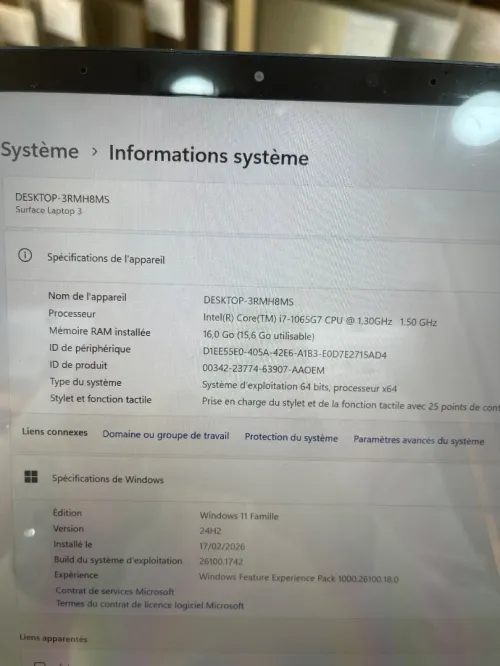Click the Édition label
This screenshot has width=500, height=666.
(x=67, y=513)
